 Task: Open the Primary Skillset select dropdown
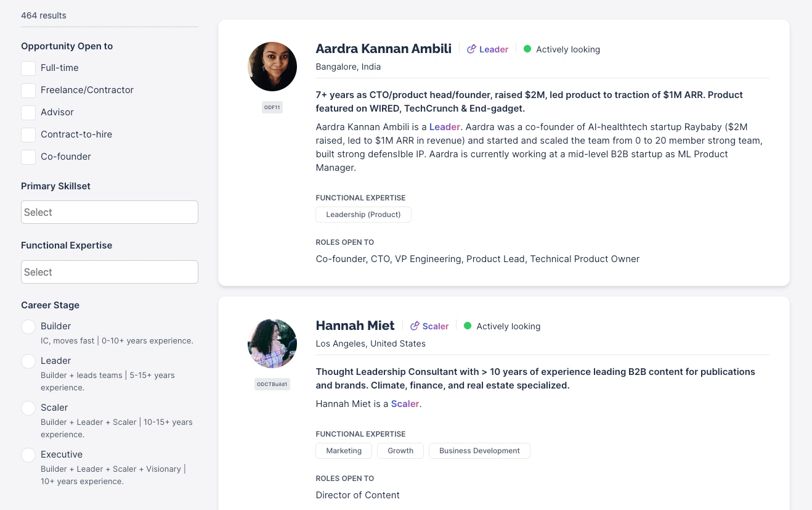point(110,212)
